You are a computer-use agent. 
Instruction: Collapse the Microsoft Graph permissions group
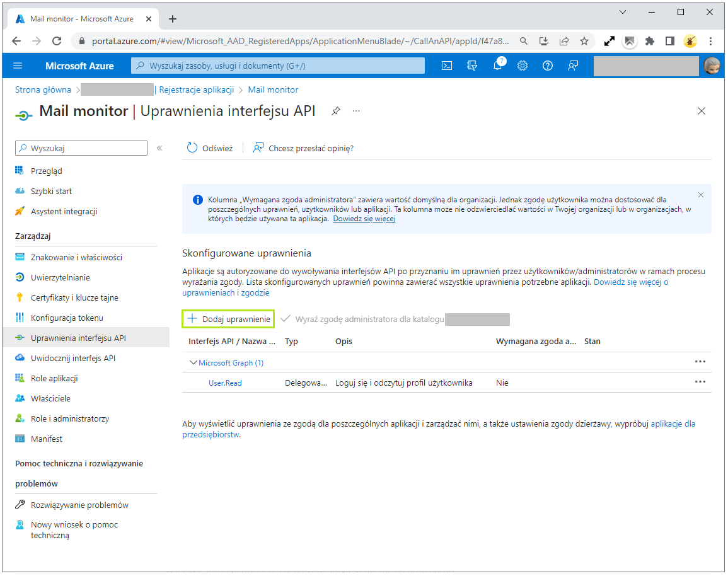(194, 362)
